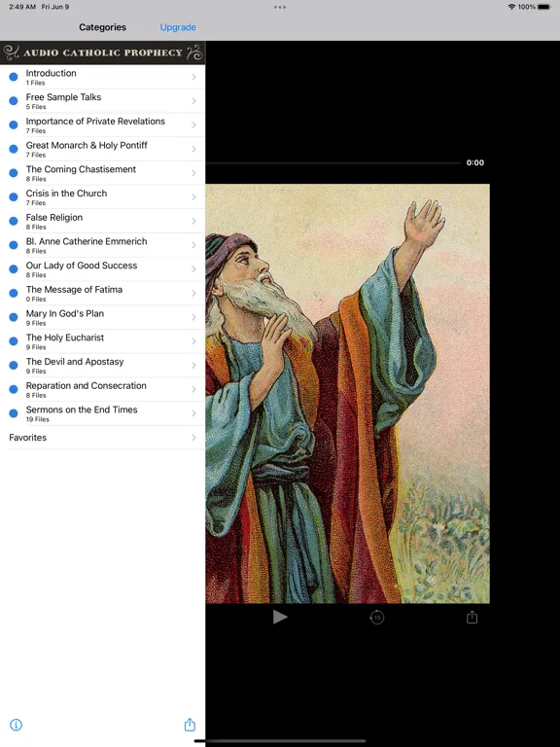The height and width of the screenshot is (747, 560).
Task: Tap blue dot beside Mary In God's Plan
Action: [x=14, y=317]
